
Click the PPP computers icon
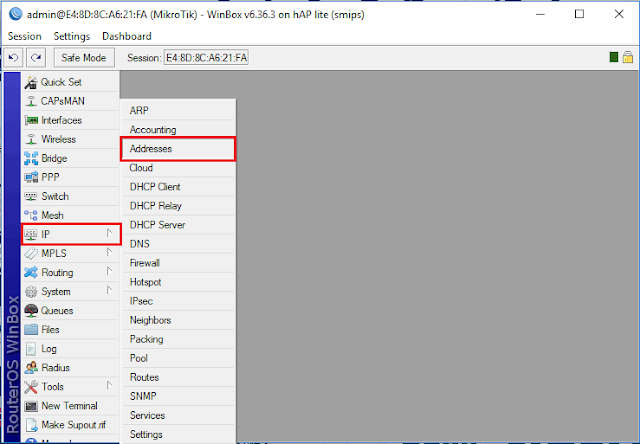tap(31, 178)
